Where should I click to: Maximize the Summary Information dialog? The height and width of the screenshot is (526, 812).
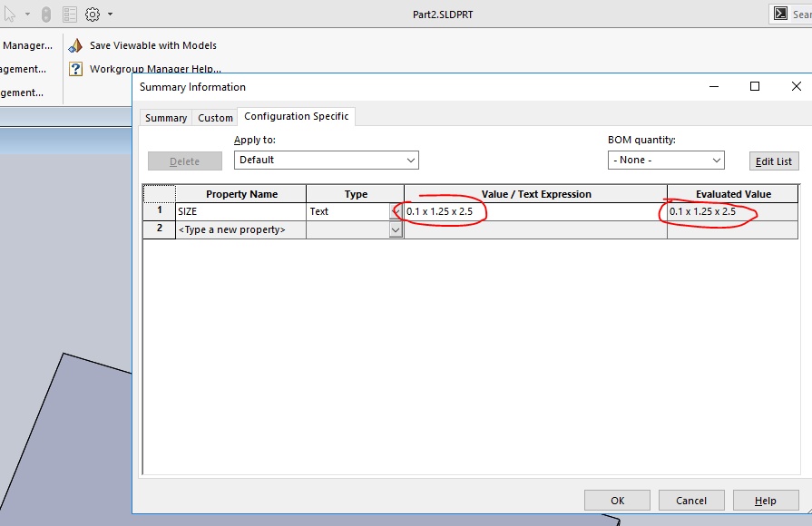pyautogui.click(x=755, y=86)
